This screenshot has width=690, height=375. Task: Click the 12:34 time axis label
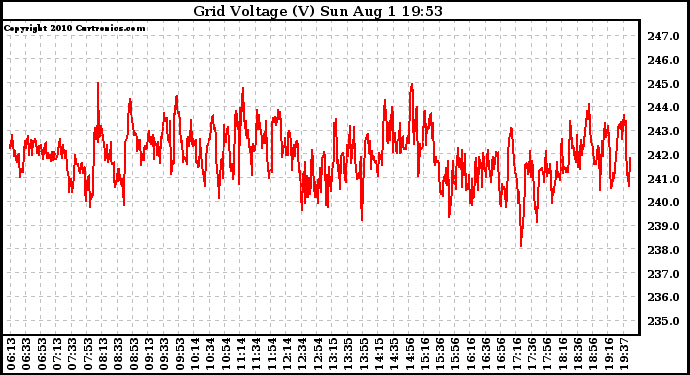302,354
